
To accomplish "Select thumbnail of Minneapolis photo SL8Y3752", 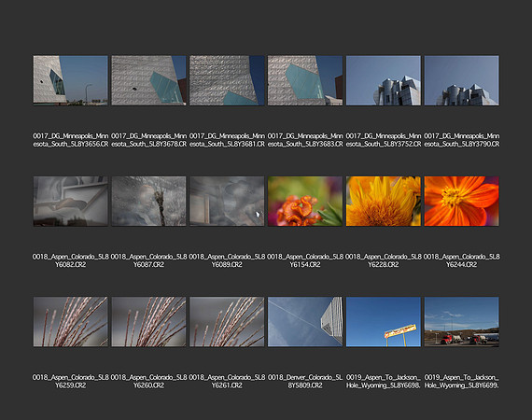I will pos(384,80).
